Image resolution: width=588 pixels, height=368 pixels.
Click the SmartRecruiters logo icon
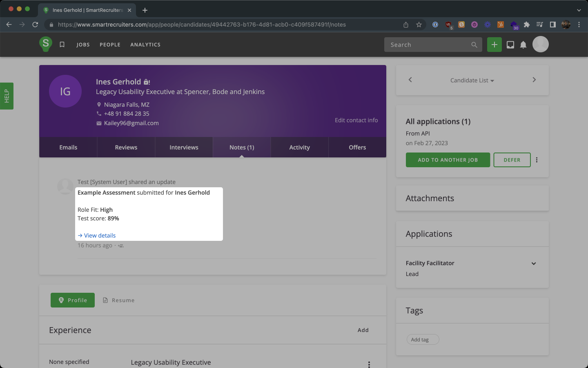point(45,44)
